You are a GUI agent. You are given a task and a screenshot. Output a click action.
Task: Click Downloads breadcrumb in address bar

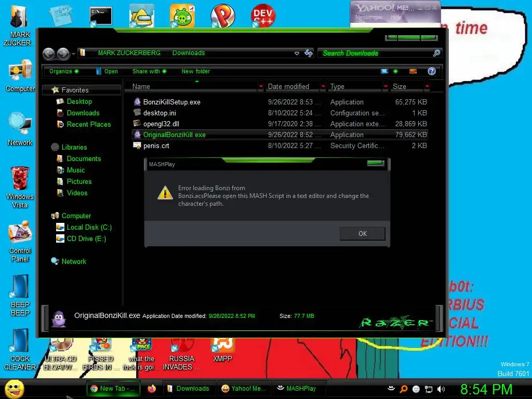tap(188, 53)
